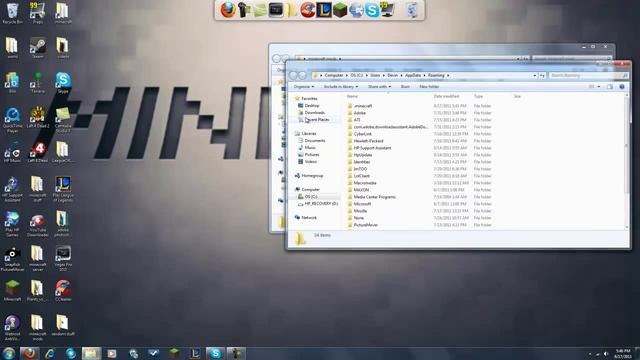Image resolution: width=640 pixels, height=360 pixels.
Task: Open Include in library dropdown
Action: pos(340,87)
